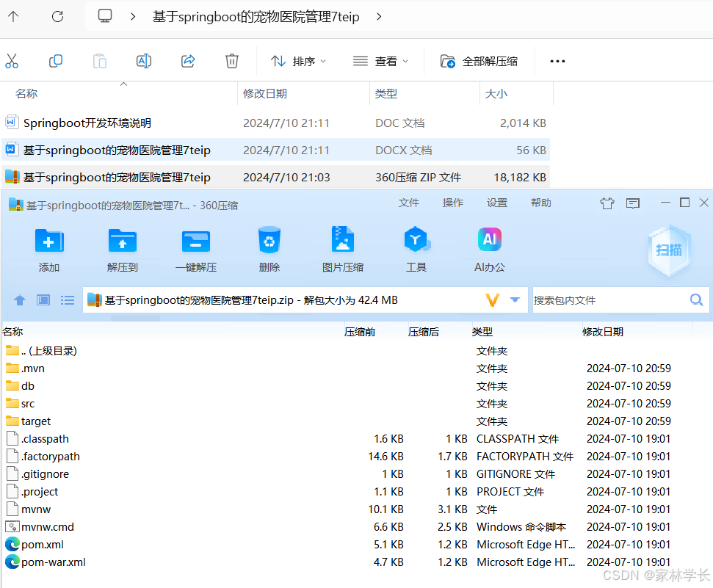Select the pom.xml file
Image resolution: width=713 pixels, height=588 pixels.
click(35, 545)
